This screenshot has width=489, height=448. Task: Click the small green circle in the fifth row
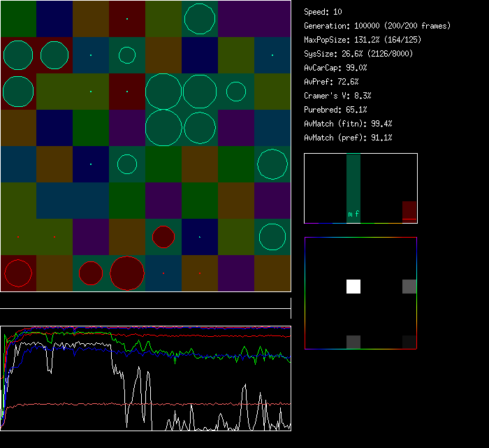point(126,164)
